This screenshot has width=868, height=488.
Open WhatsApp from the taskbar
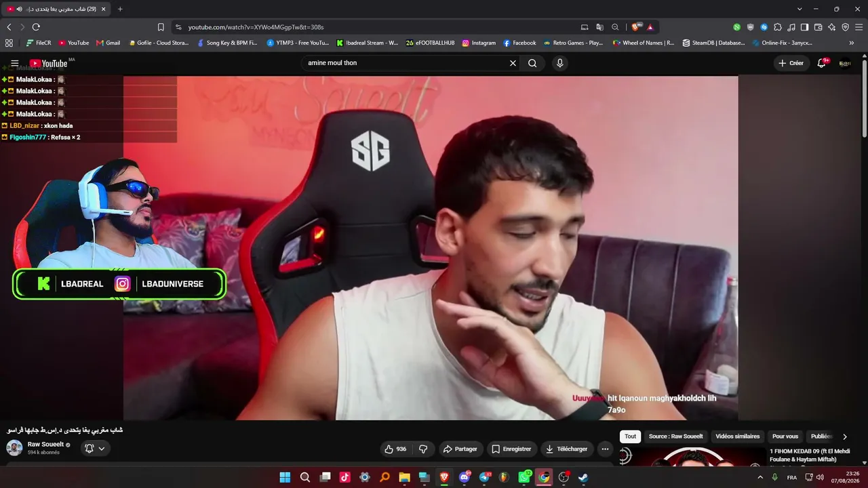(524, 477)
